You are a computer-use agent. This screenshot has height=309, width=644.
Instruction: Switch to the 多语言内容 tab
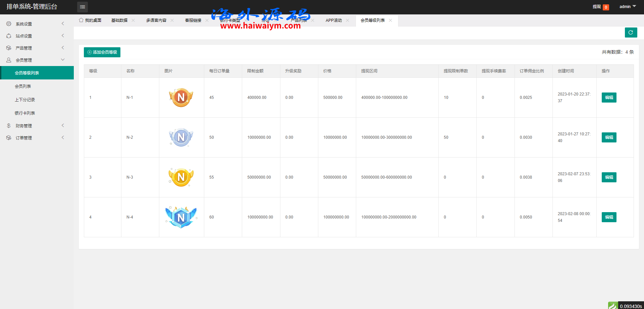[x=156, y=20]
